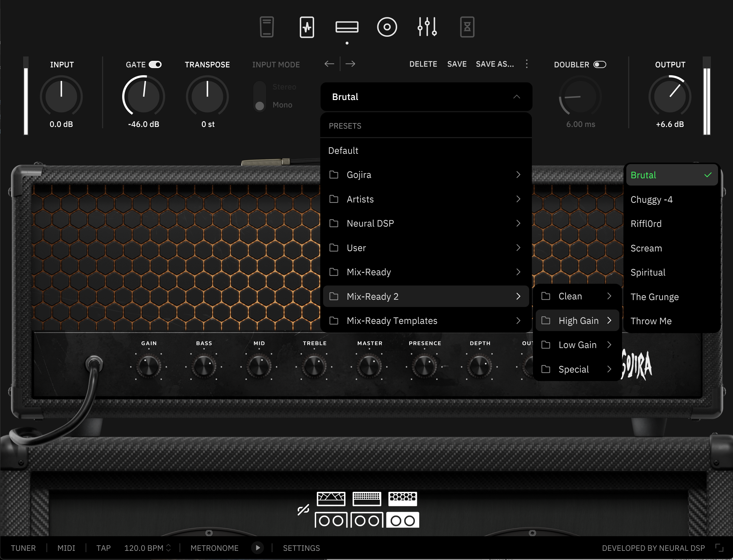
Task: Select the Chuggy -4 preset
Action: (x=652, y=199)
